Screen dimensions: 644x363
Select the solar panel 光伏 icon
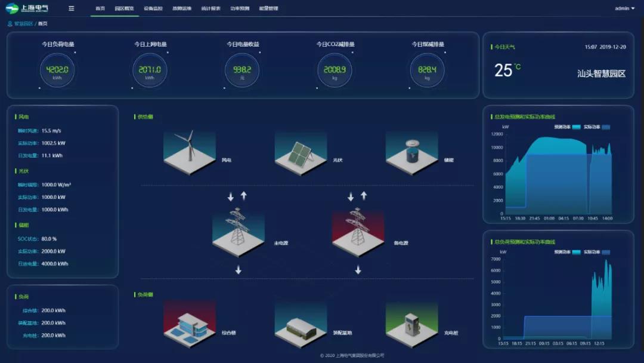(x=301, y=153)
